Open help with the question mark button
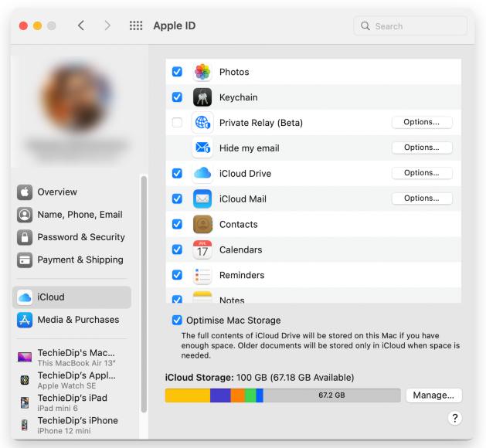486x448 pixels. pos(454,418)
